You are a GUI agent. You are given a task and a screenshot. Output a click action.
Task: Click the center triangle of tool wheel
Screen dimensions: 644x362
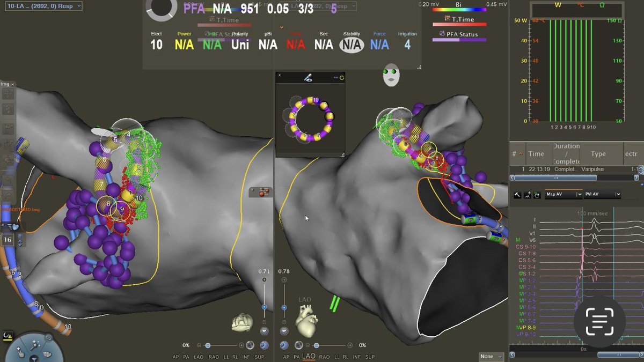click(x=34, y=359)
